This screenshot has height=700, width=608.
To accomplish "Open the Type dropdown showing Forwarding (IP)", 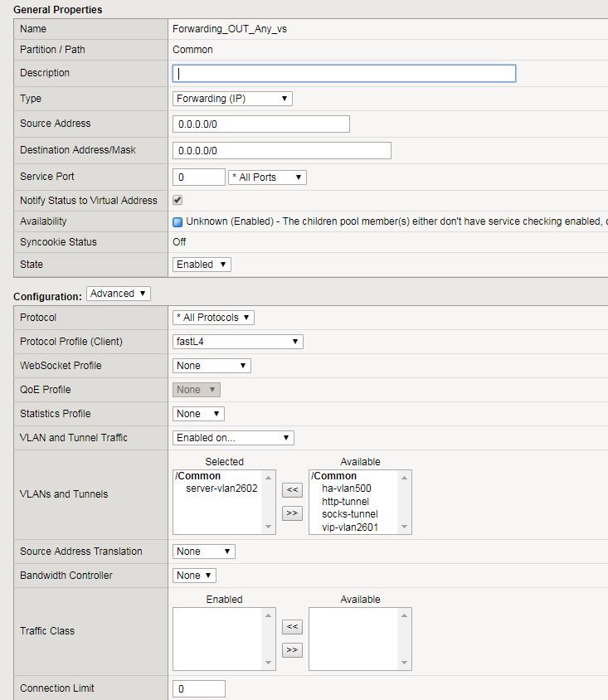I will click(232, 99).
